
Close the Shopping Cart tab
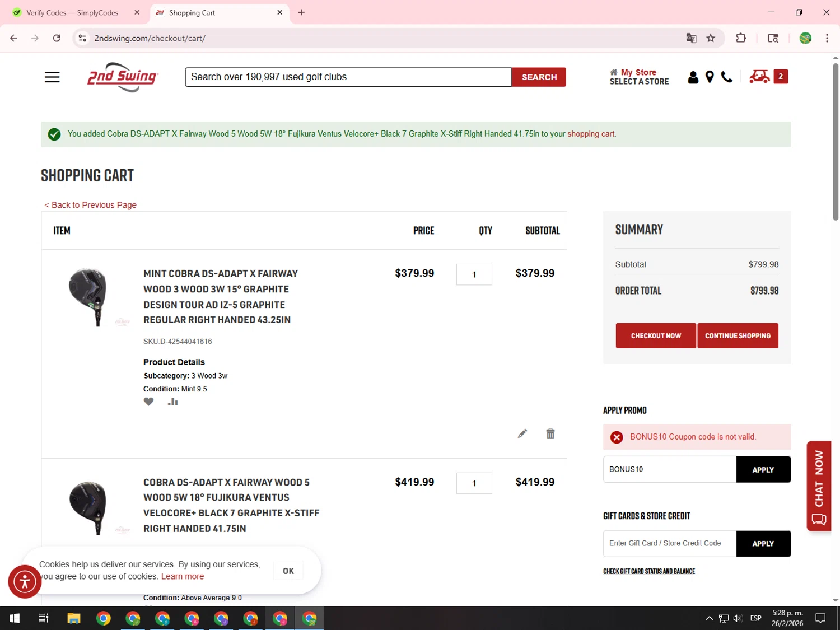click(x=280, y=12)
